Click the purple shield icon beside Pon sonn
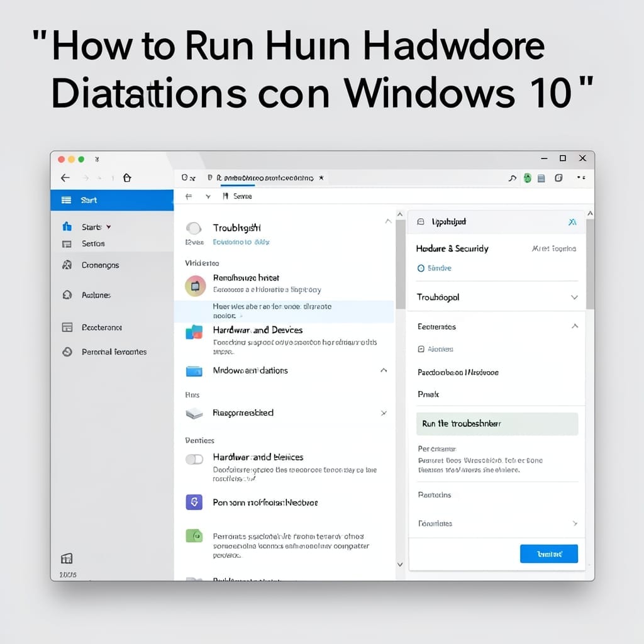Viewport: 644px width, 644px height. pos(194,502)
